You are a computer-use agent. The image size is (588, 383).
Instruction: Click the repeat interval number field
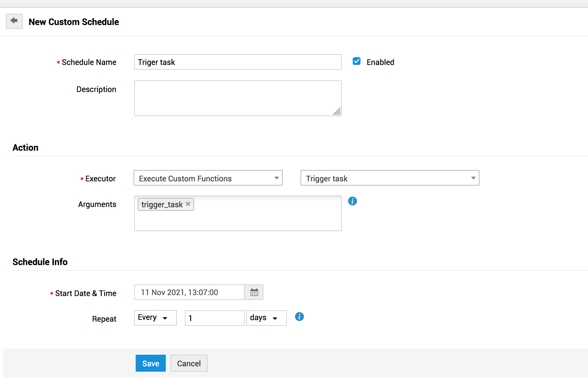click(x=214, y=318)
